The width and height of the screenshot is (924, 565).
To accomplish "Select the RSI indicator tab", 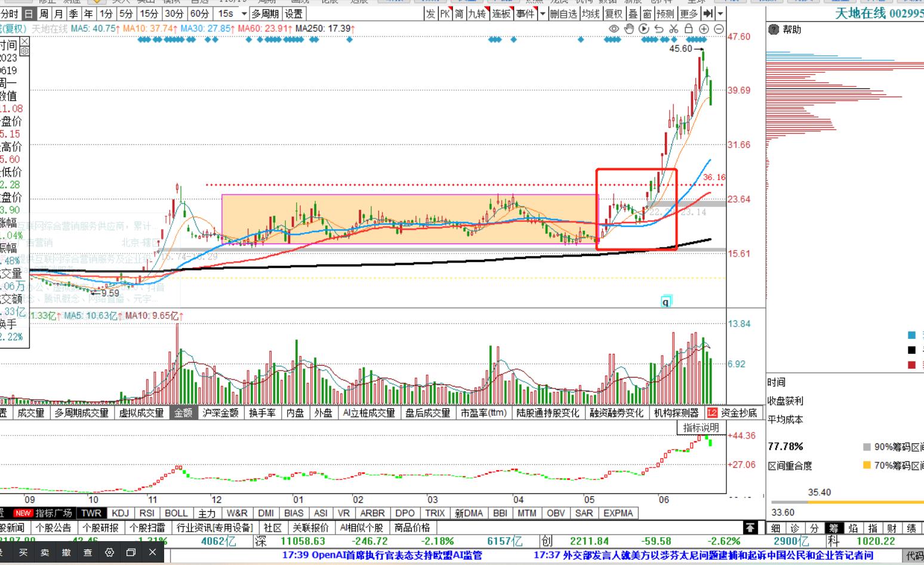I will coord(147,513).
